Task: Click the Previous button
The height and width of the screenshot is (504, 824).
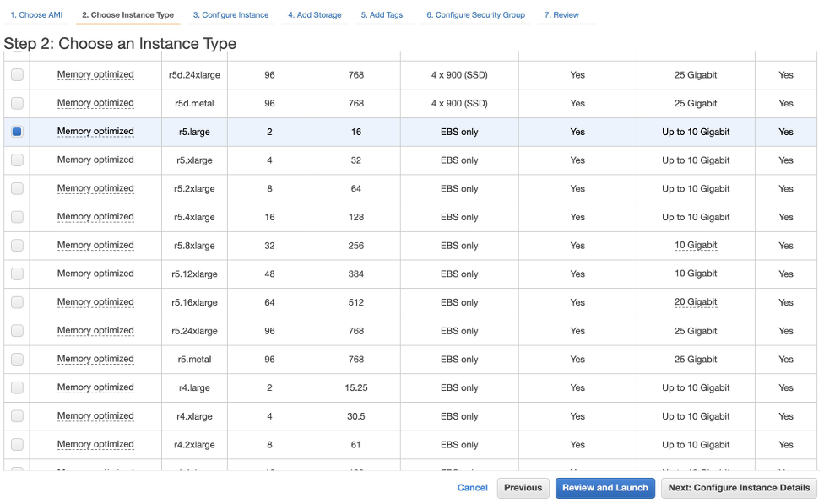Action: point(523,488)
